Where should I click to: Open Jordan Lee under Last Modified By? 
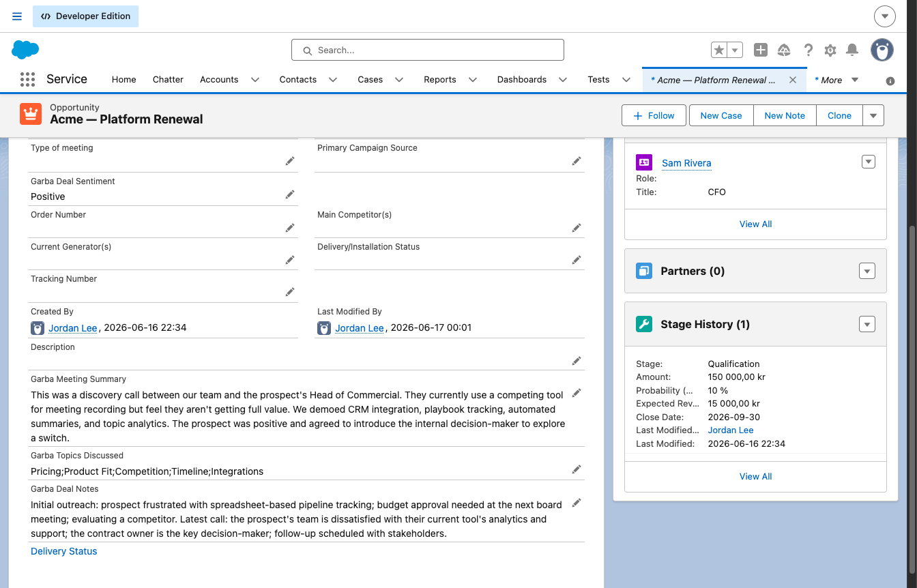pos(360,328)
